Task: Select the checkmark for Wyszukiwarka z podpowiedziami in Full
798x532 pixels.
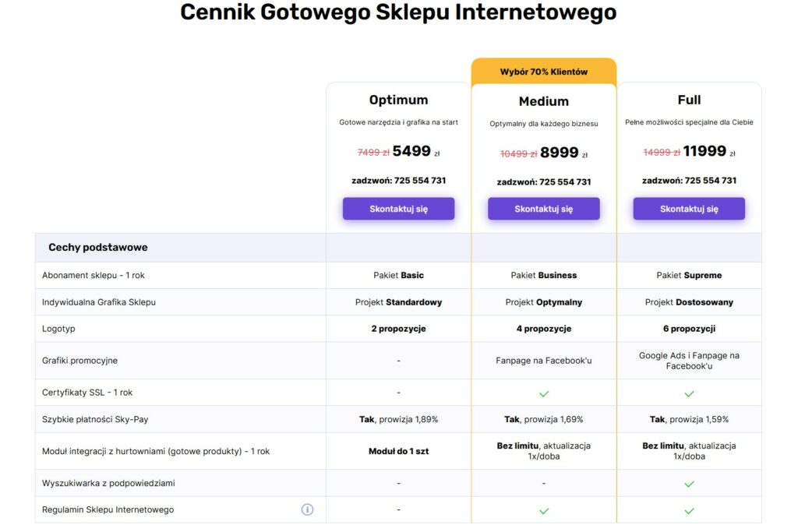Action: (689, 483)
